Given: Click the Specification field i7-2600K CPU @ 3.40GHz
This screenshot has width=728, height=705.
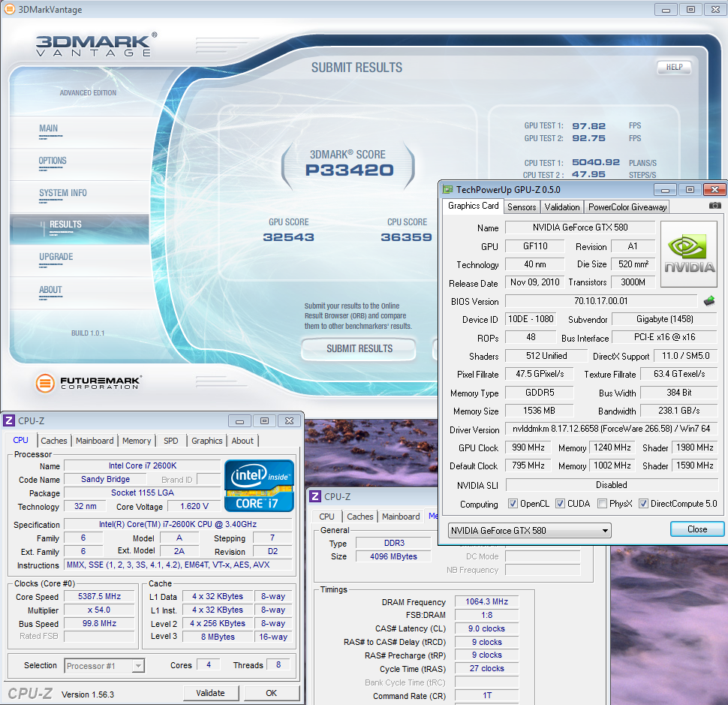Looking at the screenshot, I should click(178, 524).
